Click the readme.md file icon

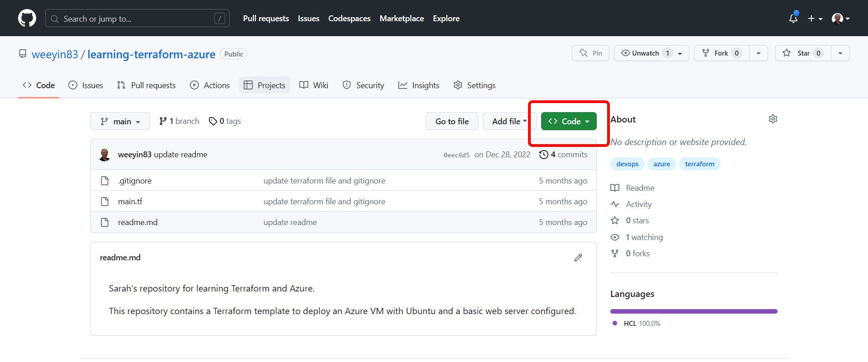click(x=105, y=222)
